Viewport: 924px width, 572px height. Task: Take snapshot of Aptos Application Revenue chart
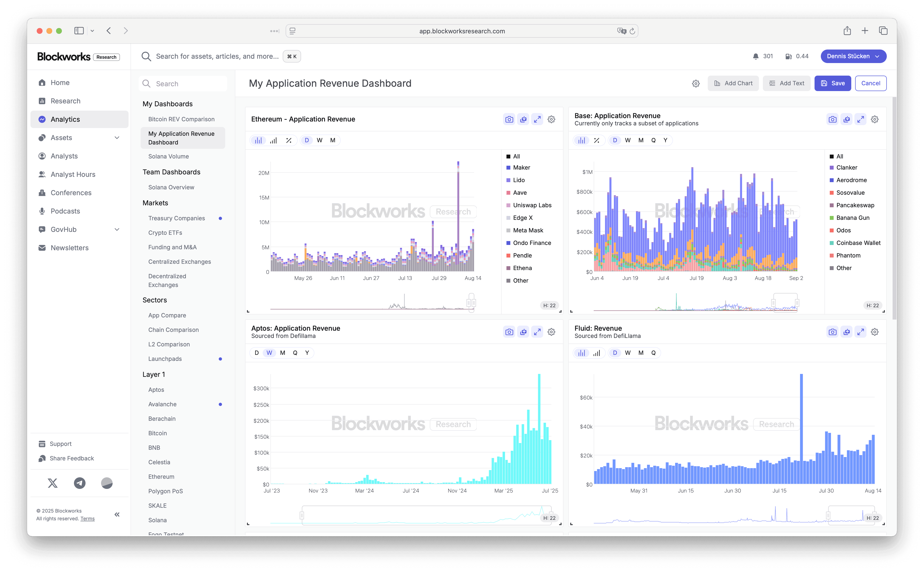point(509,332)
